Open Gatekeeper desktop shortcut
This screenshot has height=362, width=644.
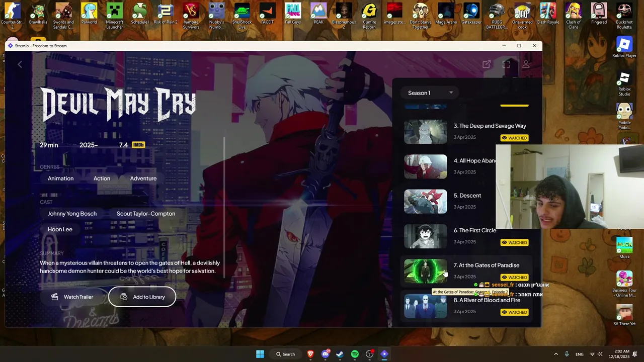(471, 14)
